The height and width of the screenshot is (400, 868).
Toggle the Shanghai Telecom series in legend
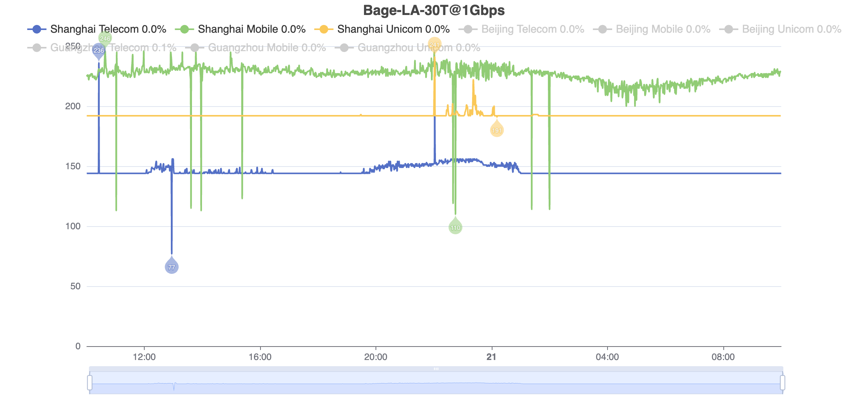pyautogui.click(x=97, y=29)
